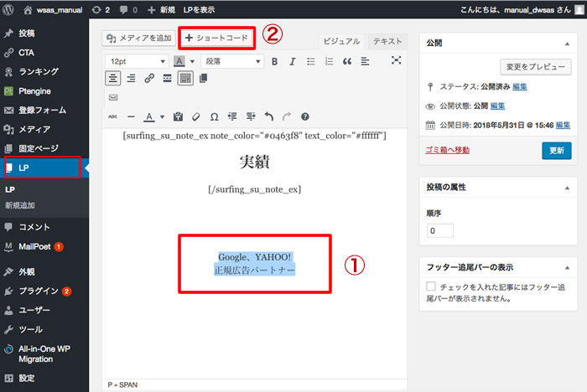Clear formatting with the eraser icon
Image resolution: width=587 pixels, height=392 pixels.
tap(196, 116)
